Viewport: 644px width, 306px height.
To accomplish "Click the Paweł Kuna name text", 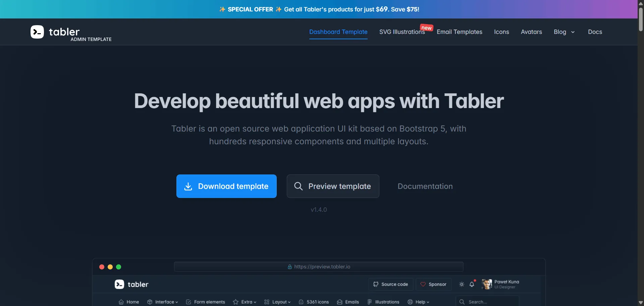I will [506, 282].
